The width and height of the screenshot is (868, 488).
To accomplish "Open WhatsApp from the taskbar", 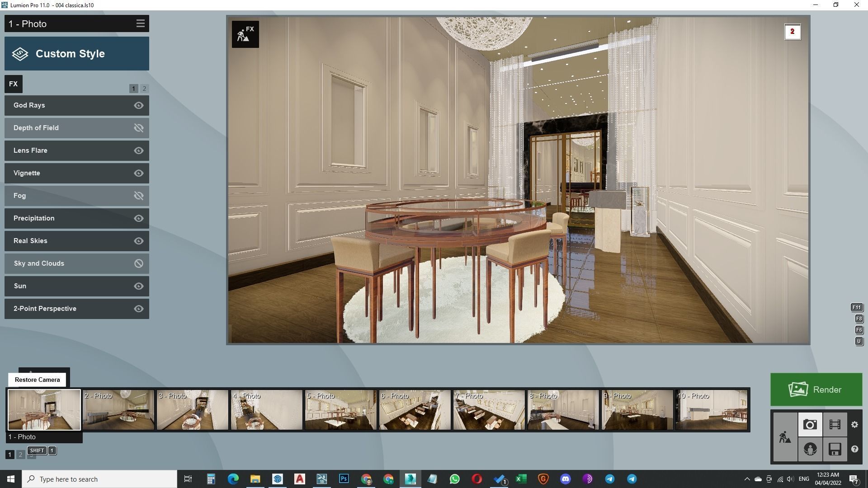I will click(454, 479).
